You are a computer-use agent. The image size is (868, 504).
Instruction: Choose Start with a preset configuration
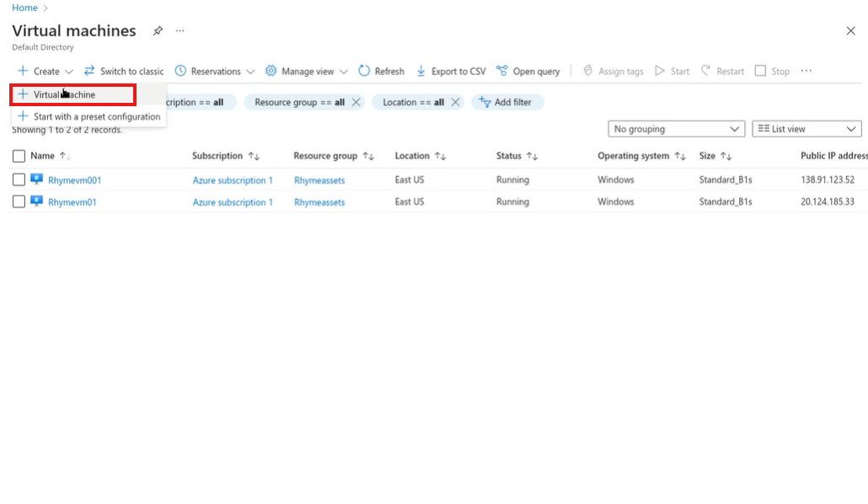tap(88, 116)
